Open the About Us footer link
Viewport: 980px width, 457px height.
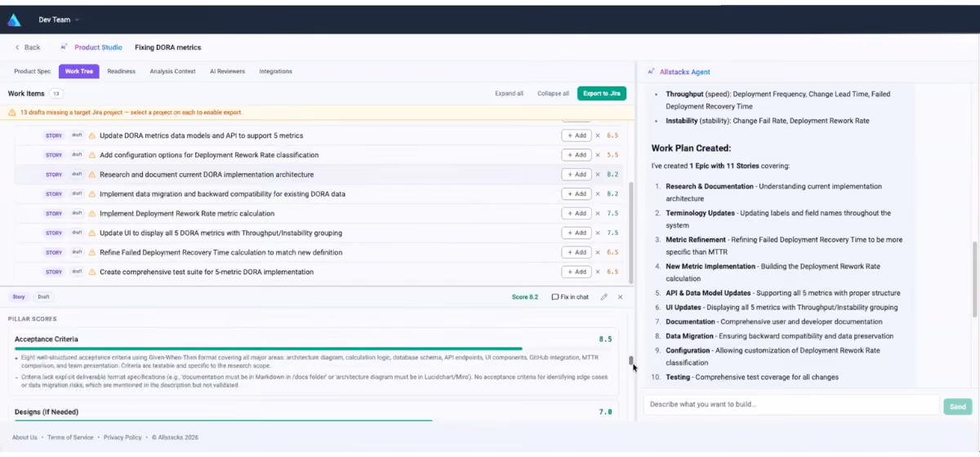click(x=24, y=437)
